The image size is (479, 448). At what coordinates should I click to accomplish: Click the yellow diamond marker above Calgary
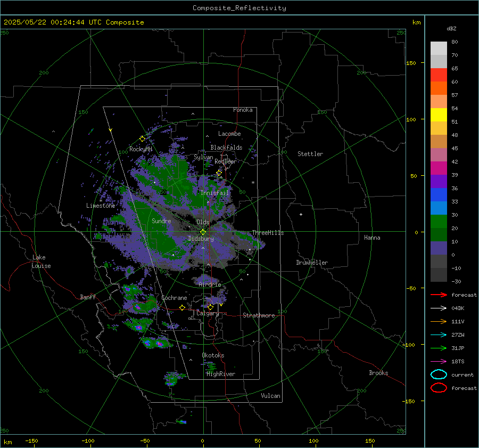tap(210, 307)
